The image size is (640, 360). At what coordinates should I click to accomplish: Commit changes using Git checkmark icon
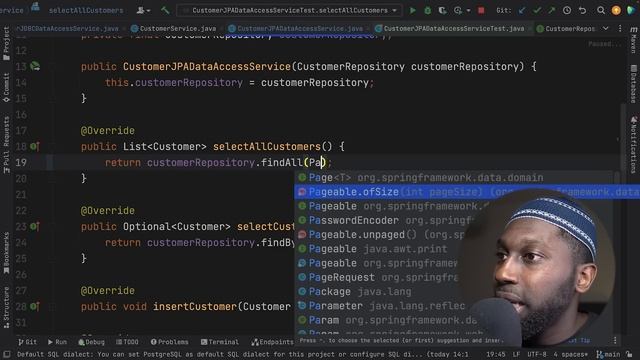point(537,10)
